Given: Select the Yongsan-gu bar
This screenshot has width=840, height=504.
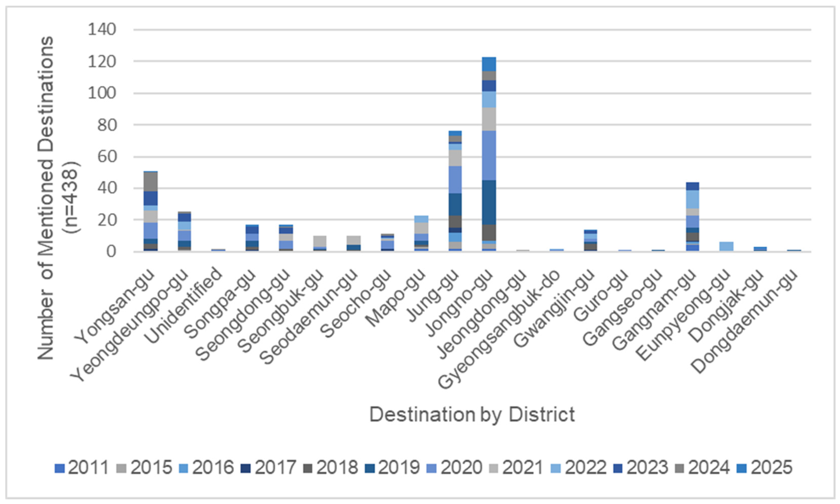Looking at the screenshot, I should [x=150, y=211].
